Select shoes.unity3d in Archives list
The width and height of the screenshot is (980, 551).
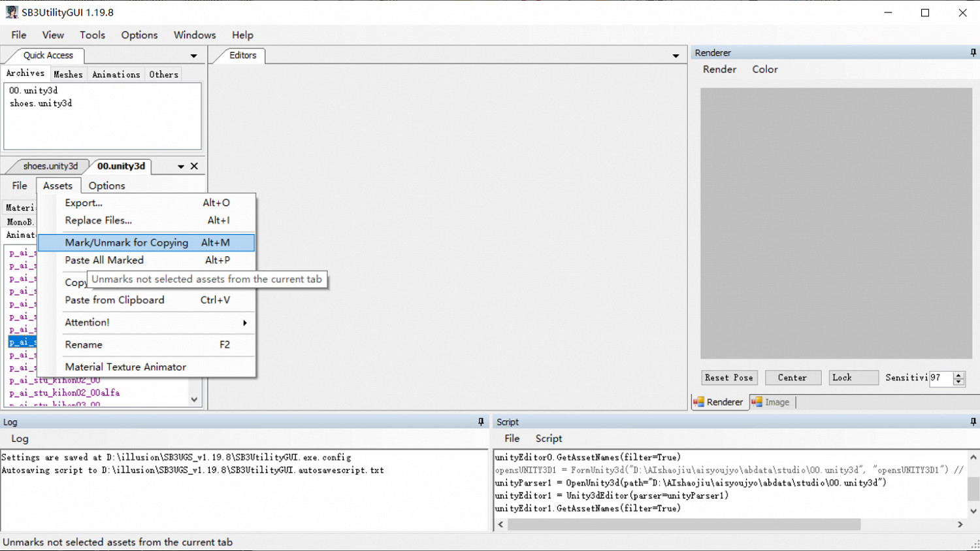pyautogui.click(x=41, y=103)
